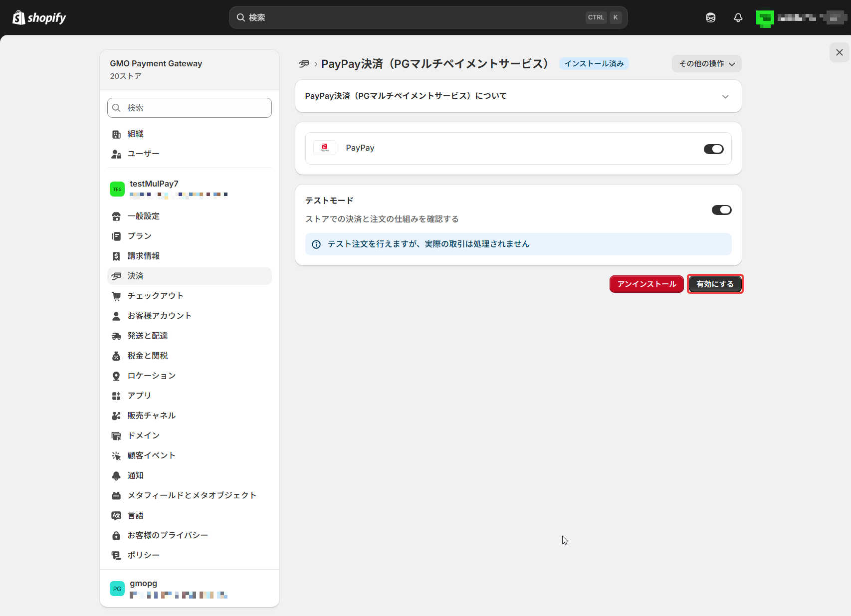
Task: Click the 組織 building icon
Action: pyautogui.click(x=116, y=134)
